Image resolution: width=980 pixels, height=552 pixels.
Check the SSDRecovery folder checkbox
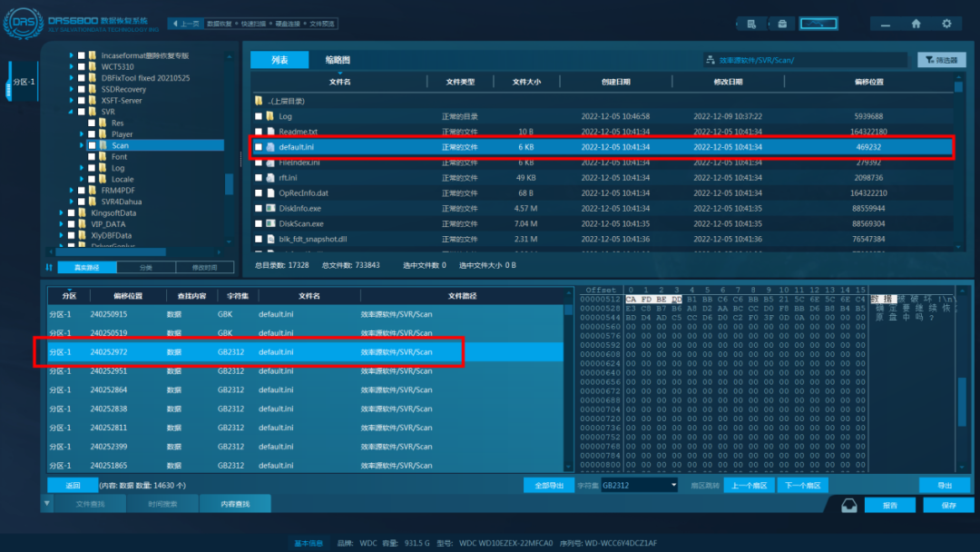tap(82, 89)
